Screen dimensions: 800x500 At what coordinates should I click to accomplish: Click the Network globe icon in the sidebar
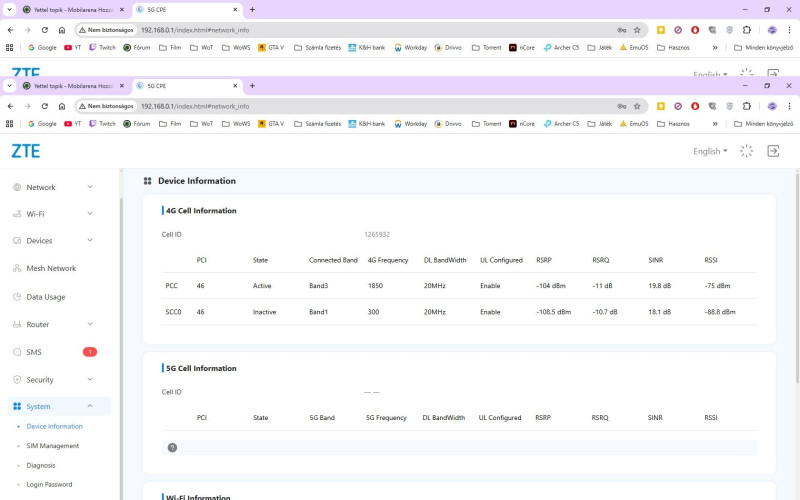17,187
